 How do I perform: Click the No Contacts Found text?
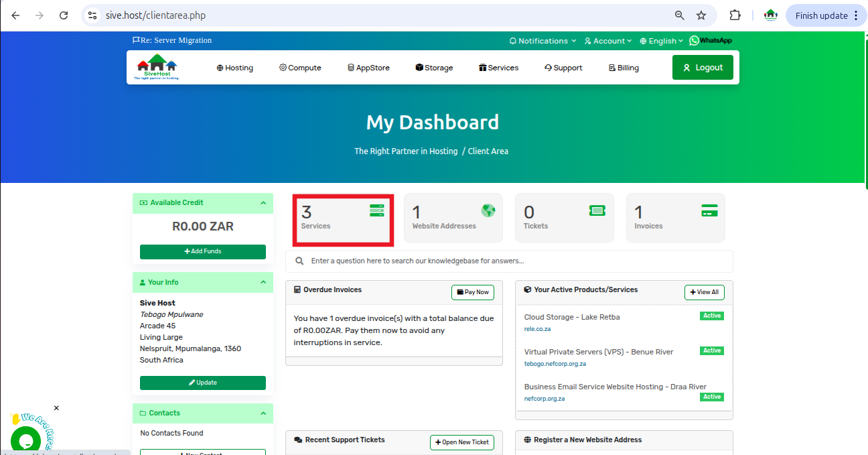[x=171, y=433]
